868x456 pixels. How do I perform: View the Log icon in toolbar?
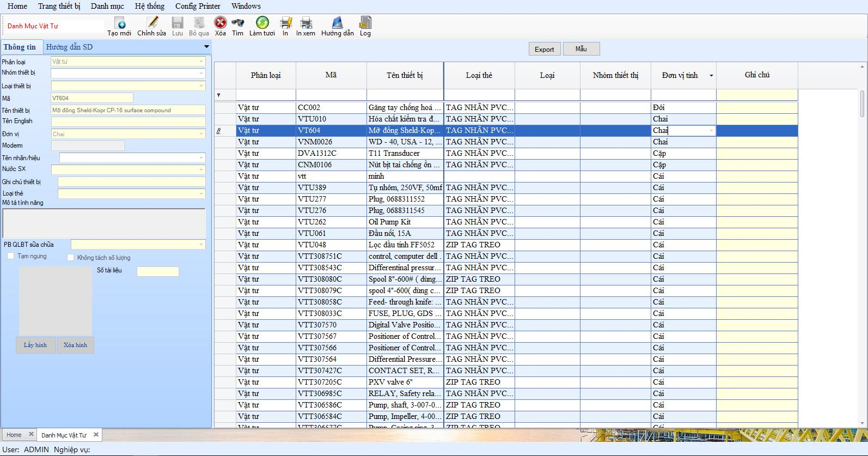[365, 23]
